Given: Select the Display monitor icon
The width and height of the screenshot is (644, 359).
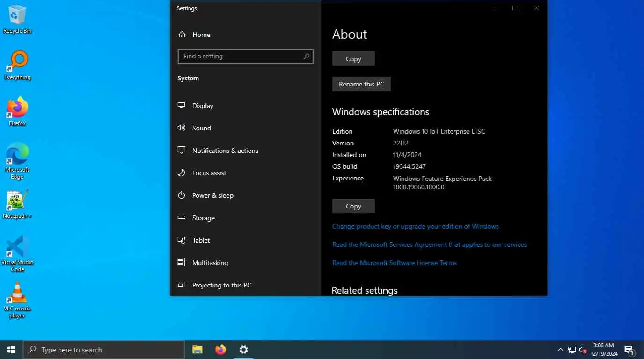Looking at the screenshot, I should coord(182,106).
